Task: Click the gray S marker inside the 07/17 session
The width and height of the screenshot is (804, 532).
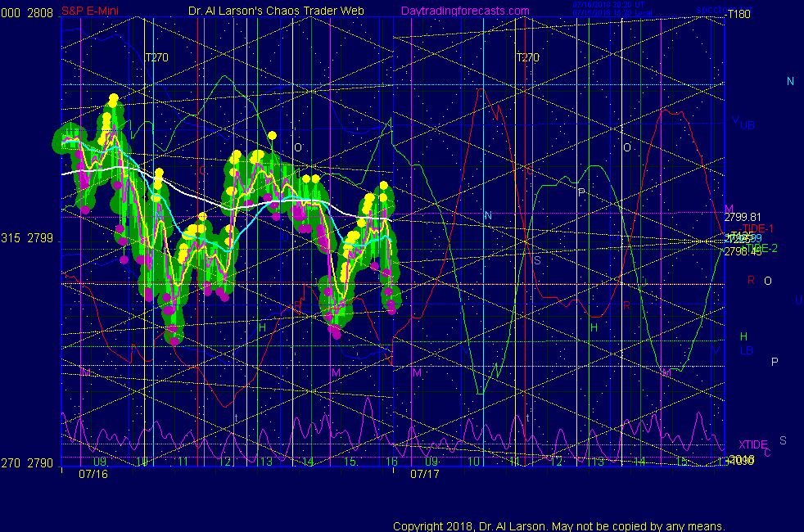Action: point(537,261)
